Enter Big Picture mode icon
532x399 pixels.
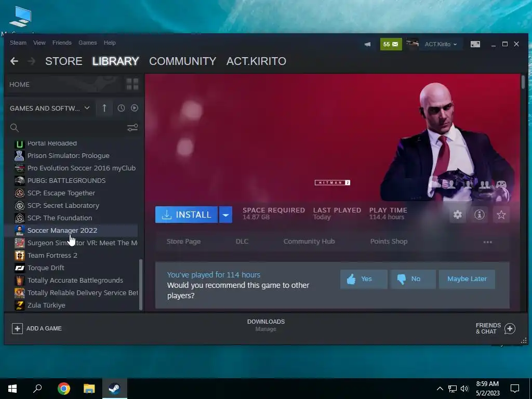tap(475, 45)
